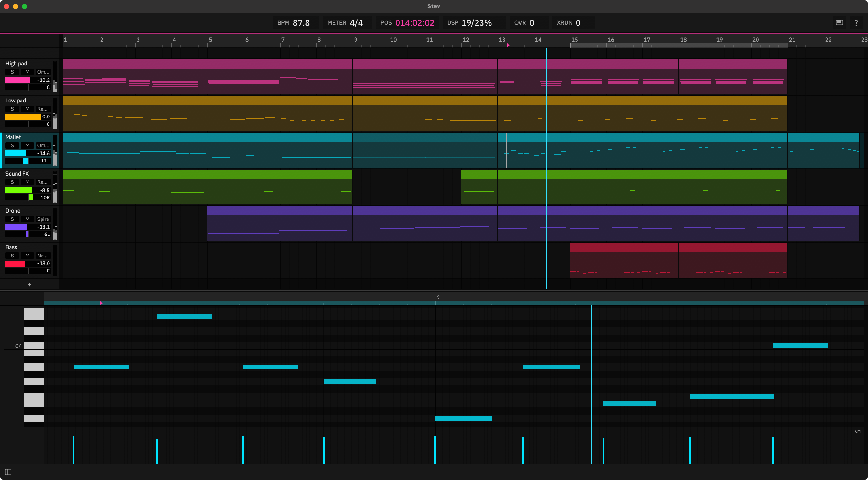Image resolution: width=868 pixels, height=480 pixels.
Task: Mute the Bass track
Action: [27, 256]
